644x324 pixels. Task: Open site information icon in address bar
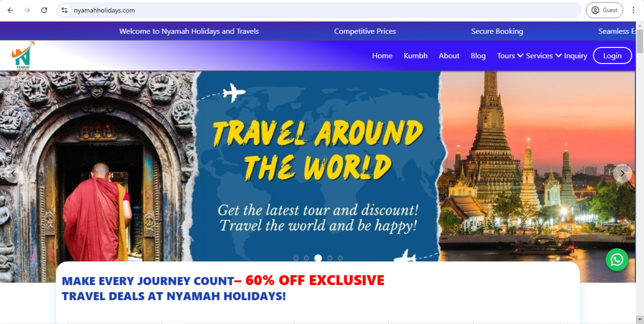tap(64, 10)
